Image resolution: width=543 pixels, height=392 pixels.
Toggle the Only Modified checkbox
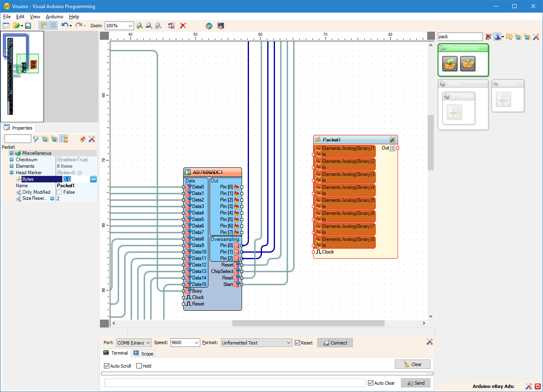[x=59, y=192]
